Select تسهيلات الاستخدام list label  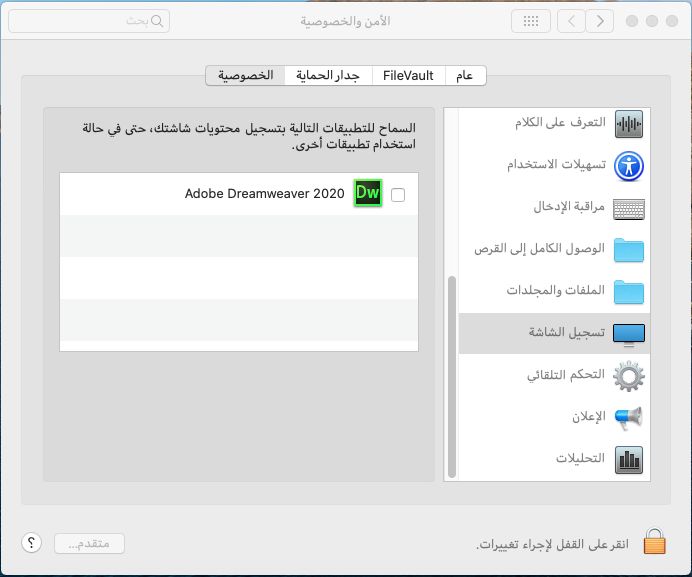click(557, 165)
